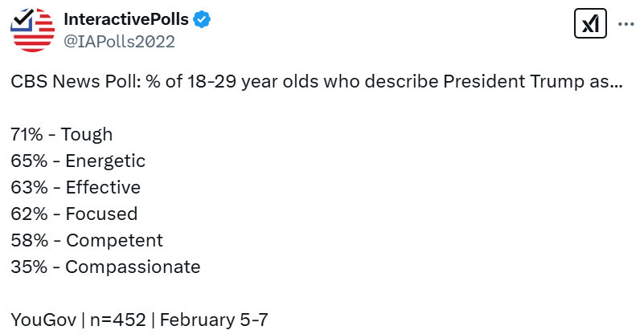Viewport: 644px width, 334px height.
Task: Click the "62% - Focused" line
Action: (x=74, y=214)
